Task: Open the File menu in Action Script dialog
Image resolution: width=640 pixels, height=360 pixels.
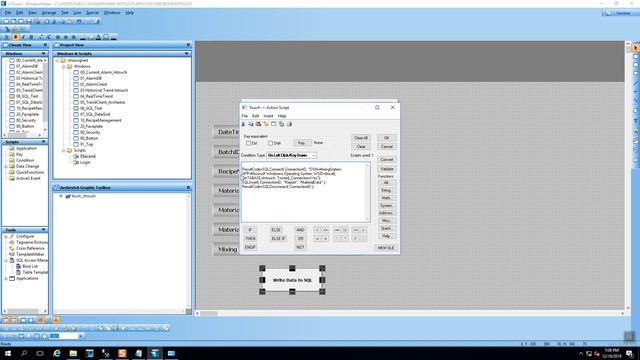Action: 244,116
